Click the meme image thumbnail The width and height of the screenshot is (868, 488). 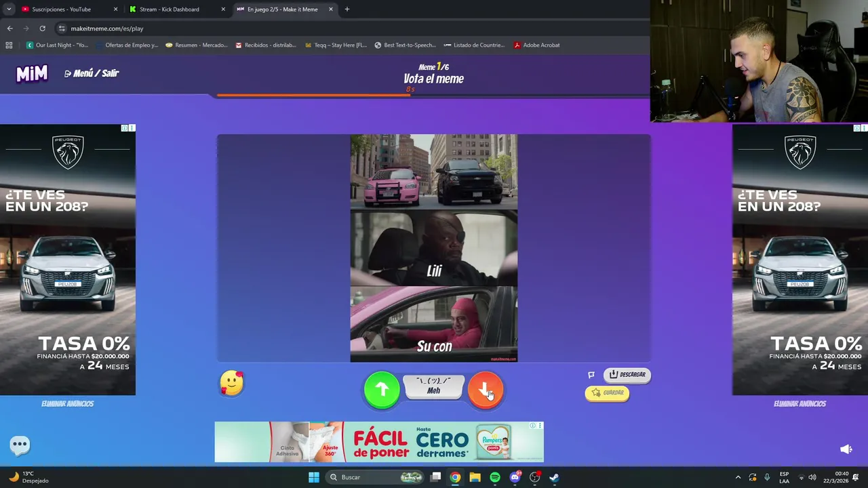[x=434, y=248]
